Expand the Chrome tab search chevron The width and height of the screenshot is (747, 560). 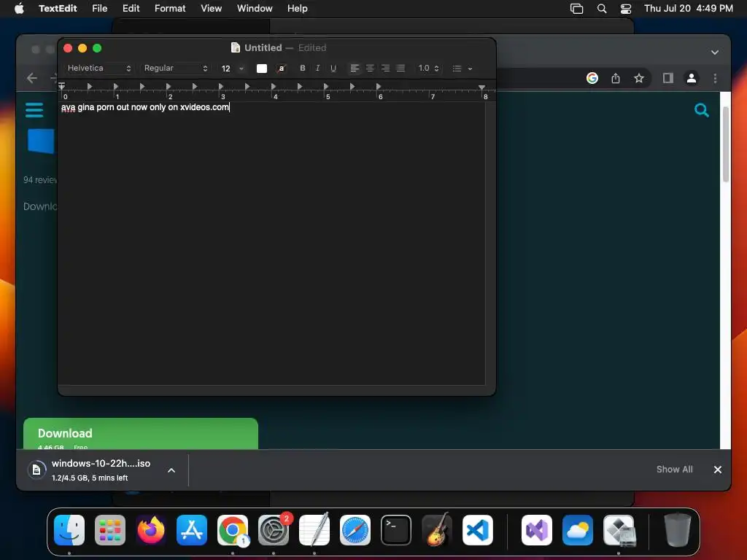coord(715,52)
